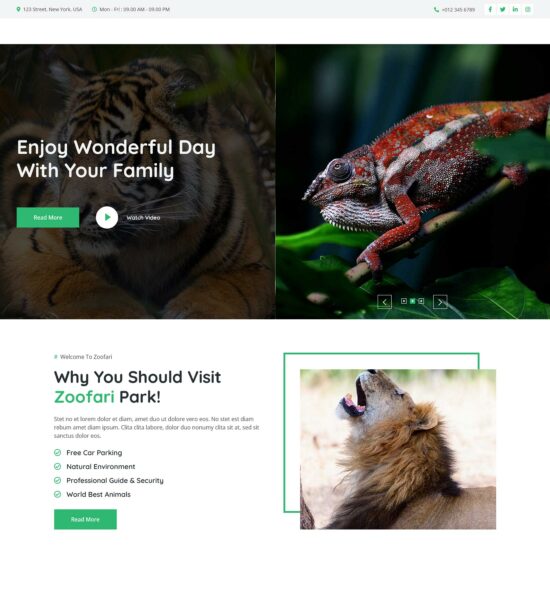
Task: Open the Instagram social icon
Action: coord(528,10)
